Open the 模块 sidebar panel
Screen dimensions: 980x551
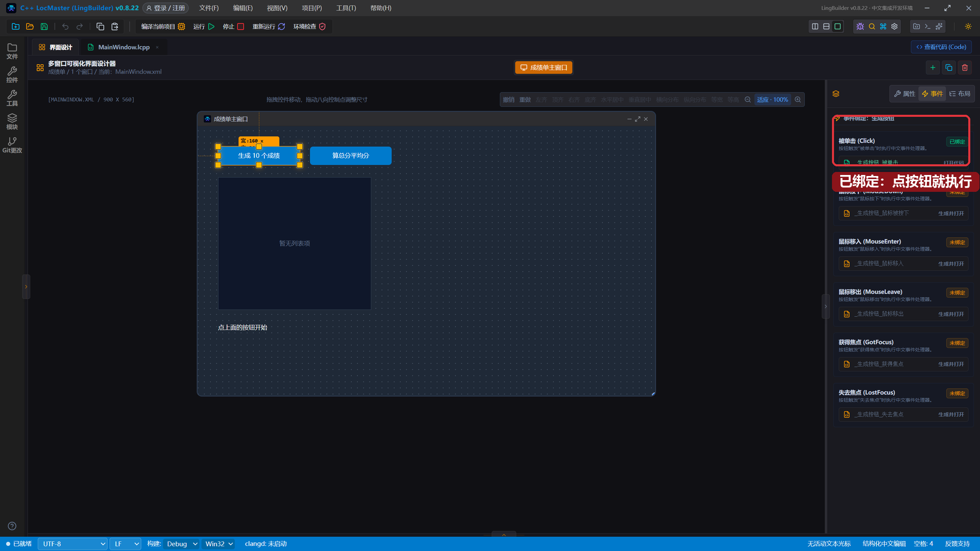pos(12,121)
